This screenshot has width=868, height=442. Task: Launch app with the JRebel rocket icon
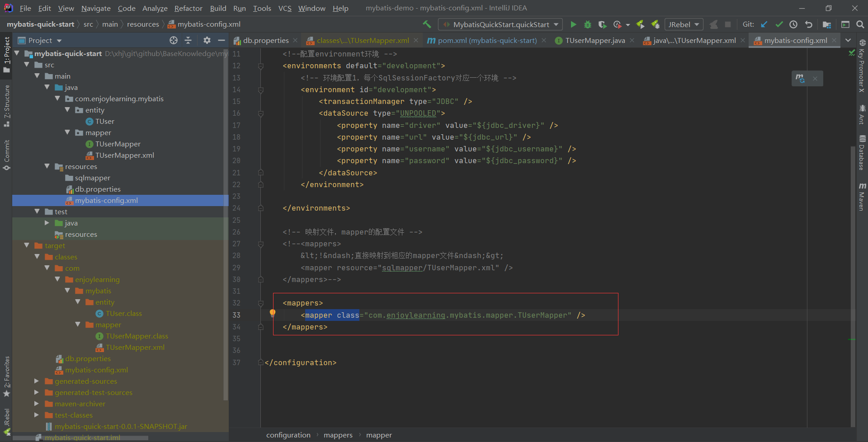(640, 24)
